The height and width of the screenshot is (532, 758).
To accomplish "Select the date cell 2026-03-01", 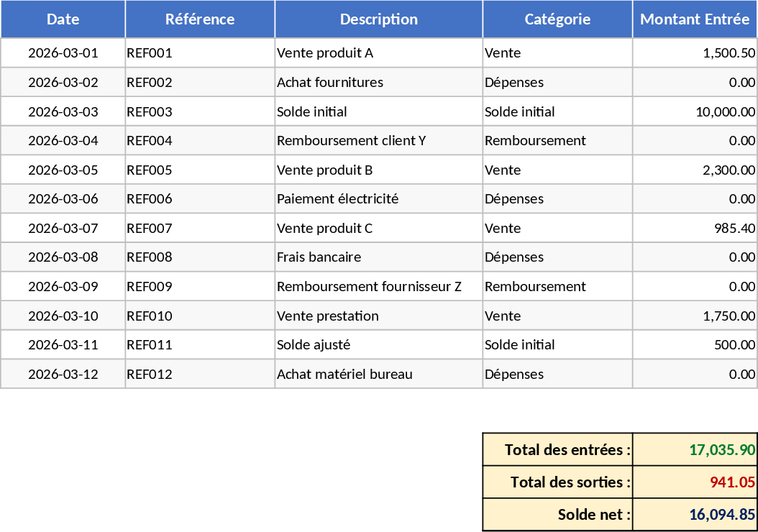I will [63, 53].
